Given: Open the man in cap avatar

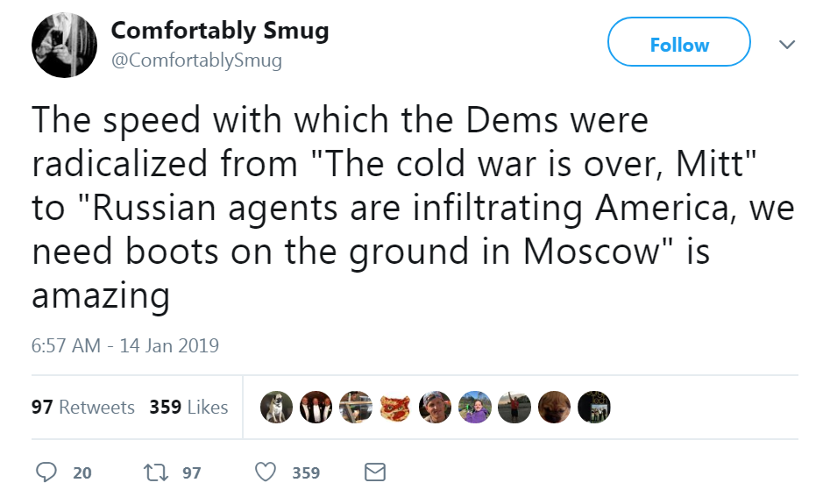Looking at the screenshot, I should [435, 407].
